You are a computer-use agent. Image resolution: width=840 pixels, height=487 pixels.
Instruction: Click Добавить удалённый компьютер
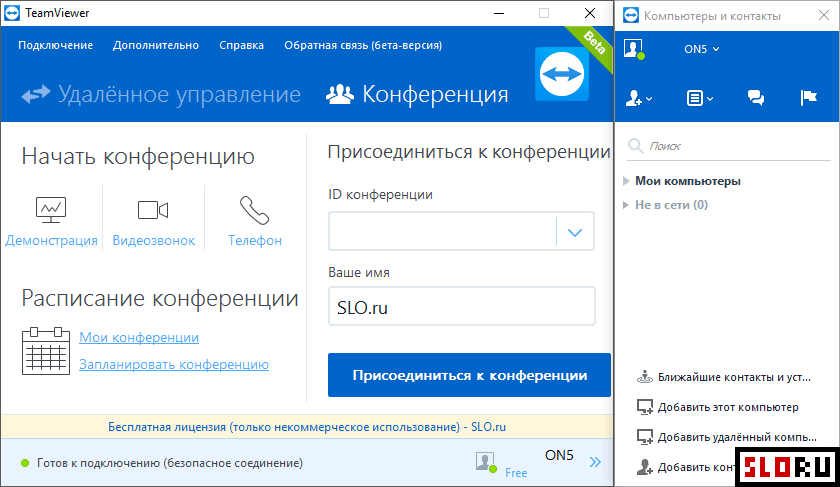point(737,437)
